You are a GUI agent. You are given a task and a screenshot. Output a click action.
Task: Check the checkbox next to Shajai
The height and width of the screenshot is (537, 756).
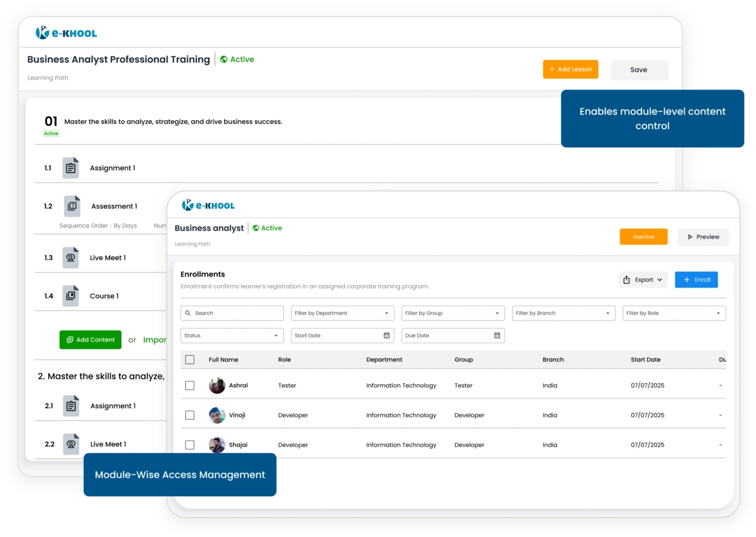(190, 444)
